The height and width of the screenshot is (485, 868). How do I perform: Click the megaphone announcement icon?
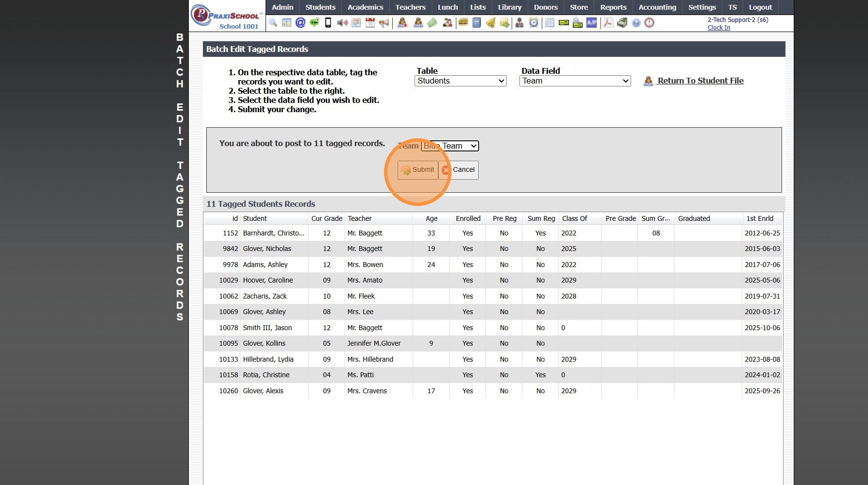(384, 23)
